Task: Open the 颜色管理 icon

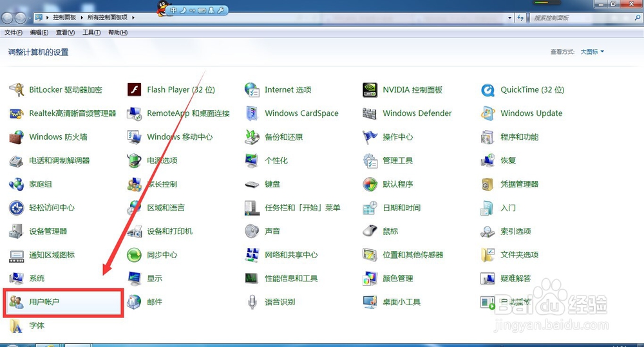Action: 370,278
